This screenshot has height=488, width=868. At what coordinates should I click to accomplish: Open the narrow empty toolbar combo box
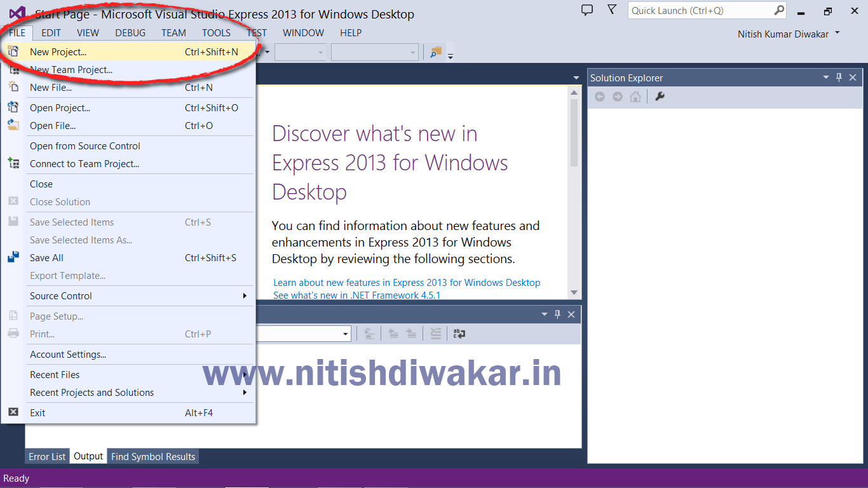301,52
